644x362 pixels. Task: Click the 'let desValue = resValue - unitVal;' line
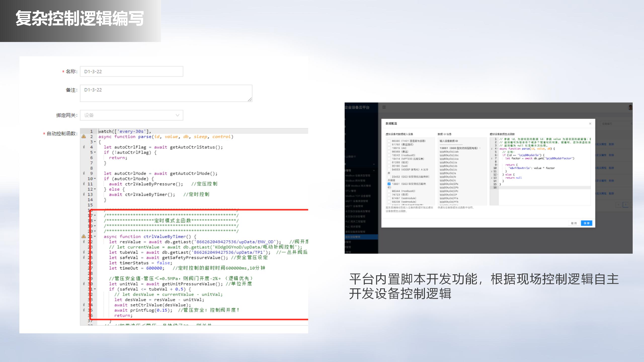click(159, 299)
